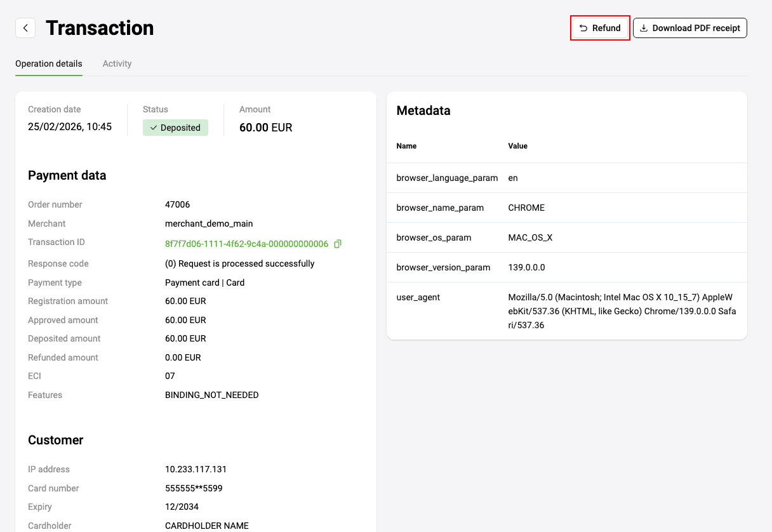The image size is (772, 532).
Task: Click the IP address 10.233.117.131
Action: (196, 469)
